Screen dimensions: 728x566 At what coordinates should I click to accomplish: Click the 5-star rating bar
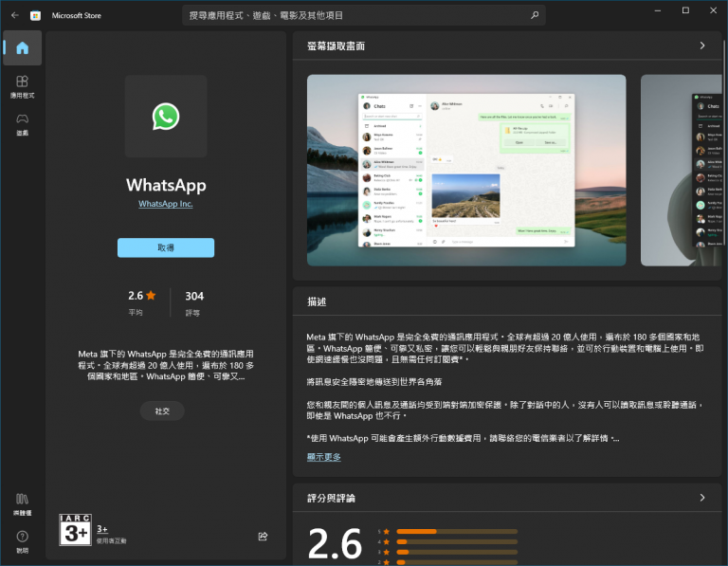457,532
